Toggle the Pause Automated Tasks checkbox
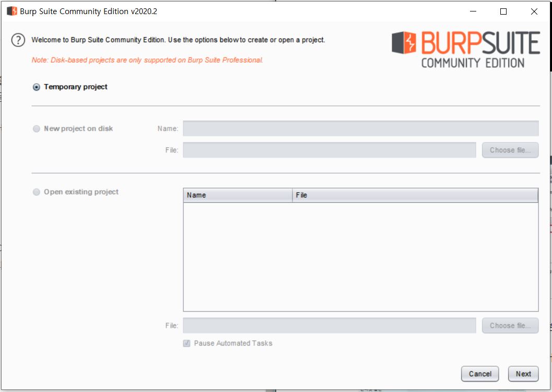This screenshot has height=392, width=552. (x=186, y=343)
